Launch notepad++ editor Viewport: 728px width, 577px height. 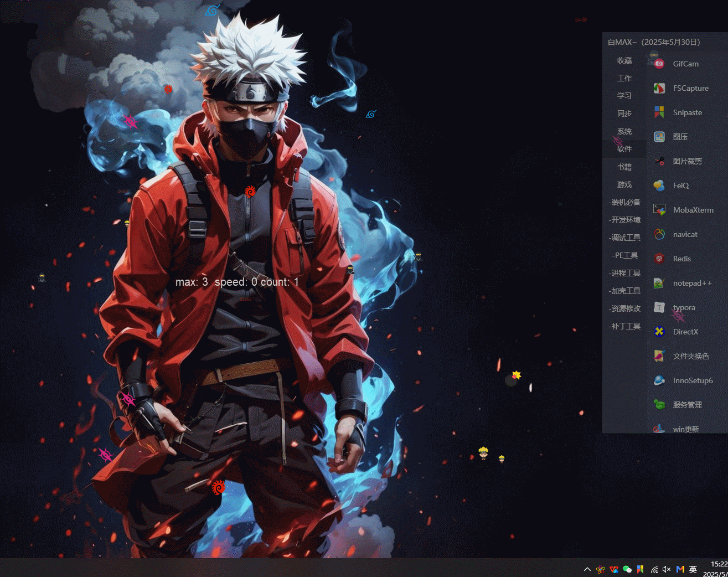pyautogui.click(x=691, y=283)
